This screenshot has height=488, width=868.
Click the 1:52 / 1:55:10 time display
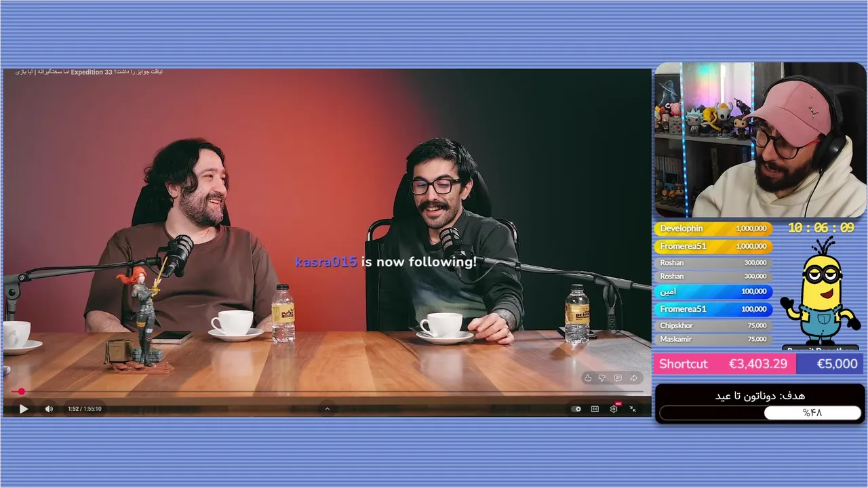tap(85, 409)
